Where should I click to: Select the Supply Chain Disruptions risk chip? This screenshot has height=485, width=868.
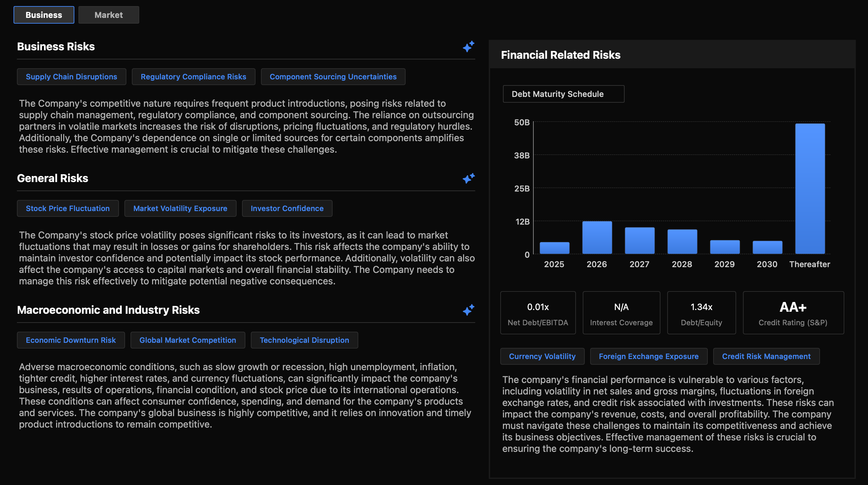71,77
